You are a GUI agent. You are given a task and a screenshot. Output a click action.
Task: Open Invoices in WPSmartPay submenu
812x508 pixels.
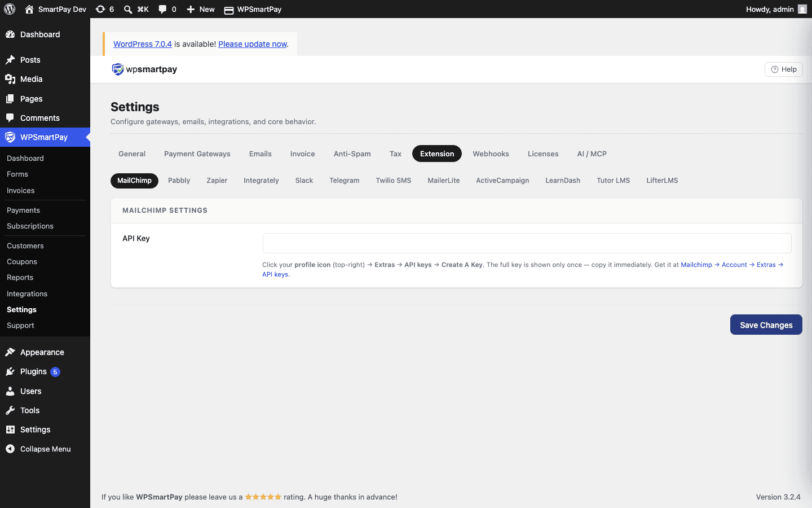point(21,191)
